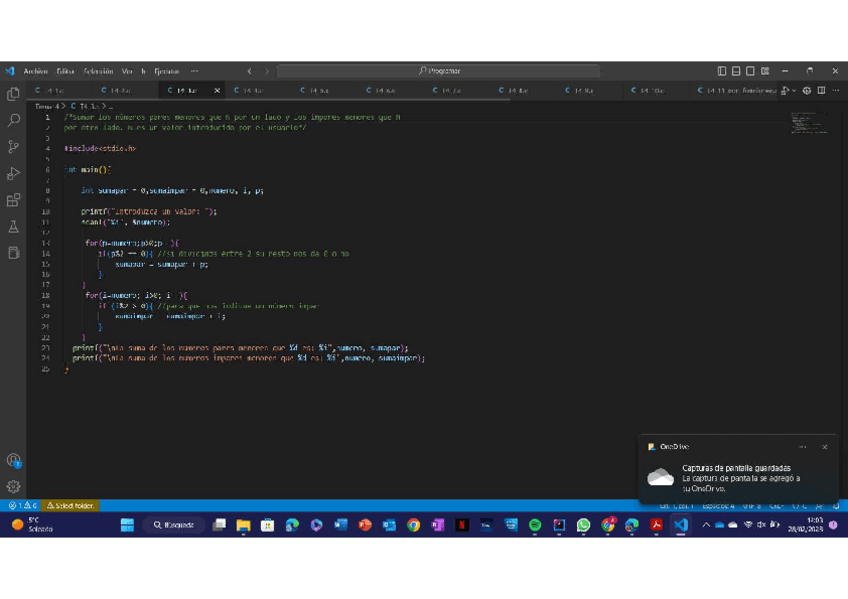
Task: Click the errors and warnings status indicator
Action: (x=23, y=506)
